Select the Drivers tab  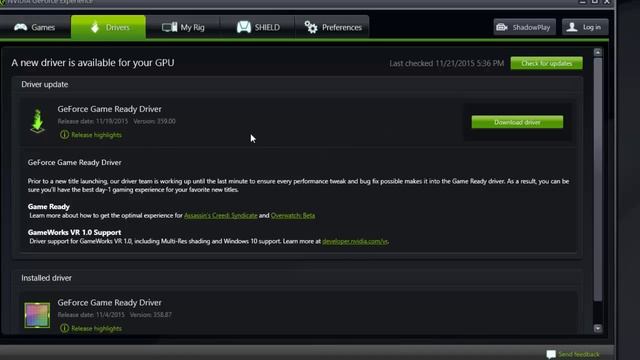(108, 27)
